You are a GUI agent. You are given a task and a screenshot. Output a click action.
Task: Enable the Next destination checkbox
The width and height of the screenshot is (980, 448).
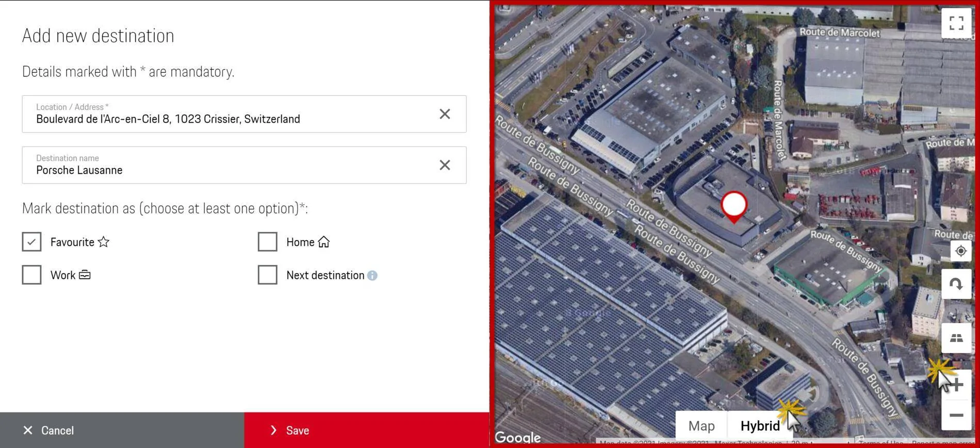[267, 275]
